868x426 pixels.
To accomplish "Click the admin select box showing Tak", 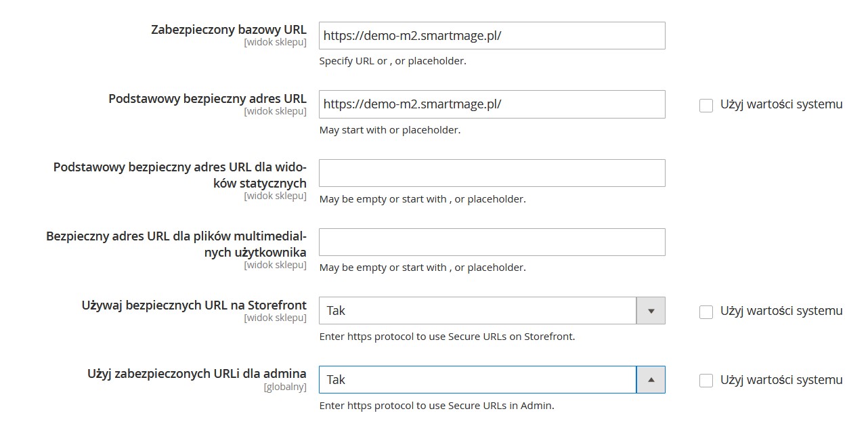I will point(477,380).
